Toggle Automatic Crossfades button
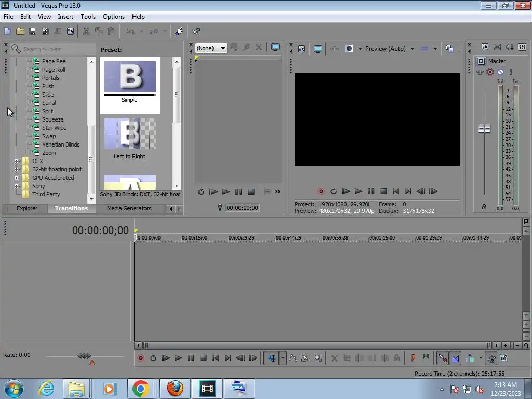This screenshot has width=532, height=399. [456, 358]
